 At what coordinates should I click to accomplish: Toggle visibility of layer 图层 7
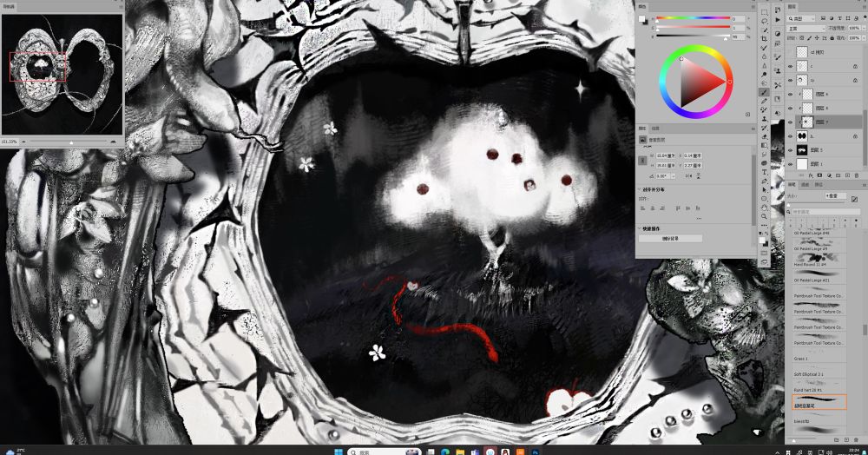[791, 122]
